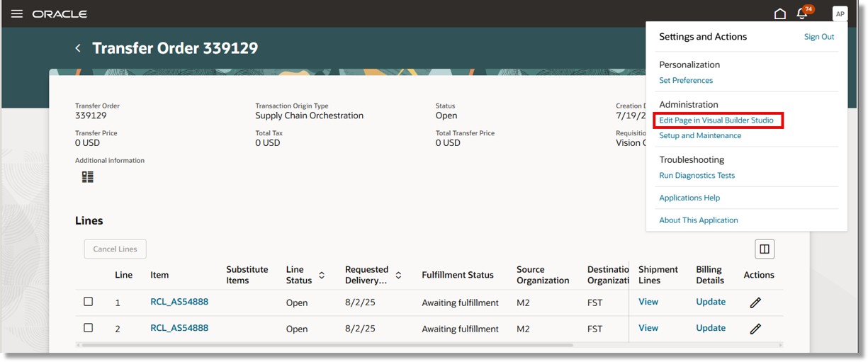The width and height of the screenshot is (868, 362).
Task: Click the Total Tax 0 USD value
Action: click(268, 143)
